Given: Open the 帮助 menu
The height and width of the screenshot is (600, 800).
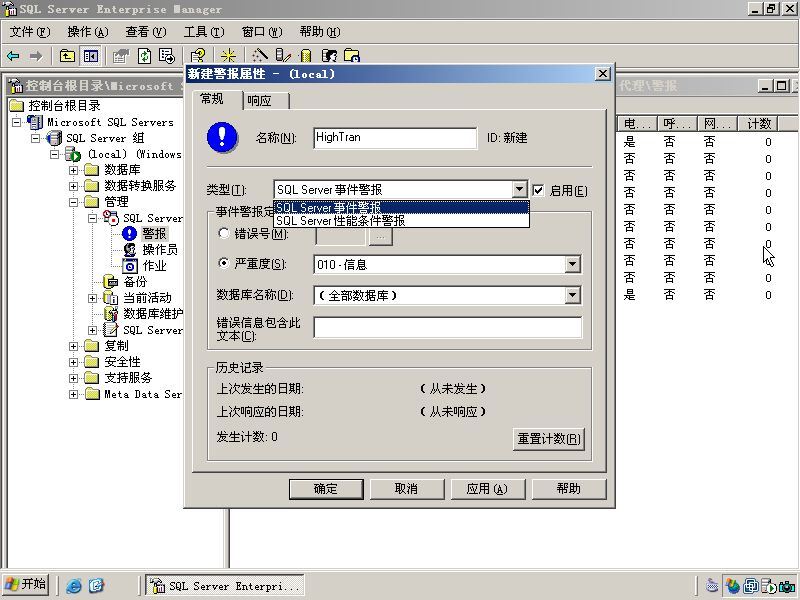Looking at the screenshot, I should pyautogui.click(x=320, y=32).
